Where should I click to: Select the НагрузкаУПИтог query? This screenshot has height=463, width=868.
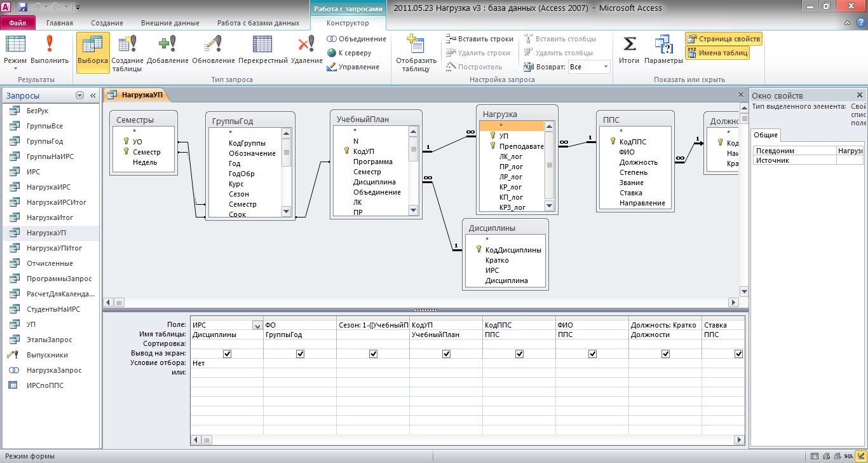50,248
